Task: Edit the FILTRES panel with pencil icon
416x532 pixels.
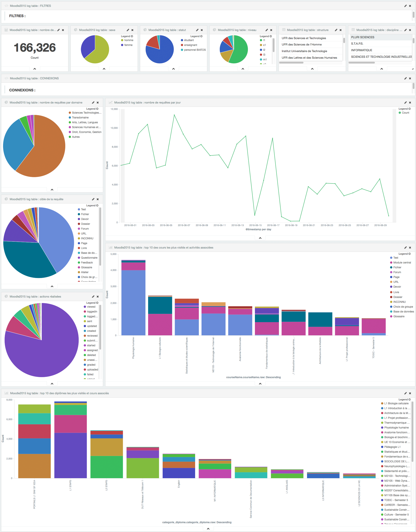Action: (405, 6)
